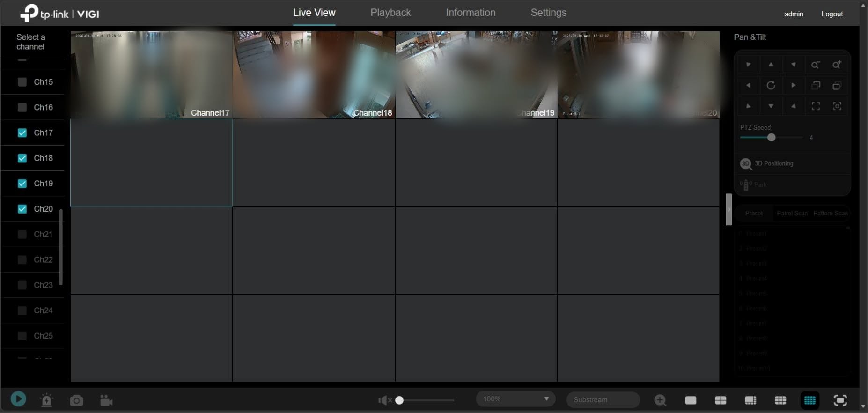Switch to the Patrol Scan tab
The height and width of the screenshot is (413, 868).
tap(792, 213)
